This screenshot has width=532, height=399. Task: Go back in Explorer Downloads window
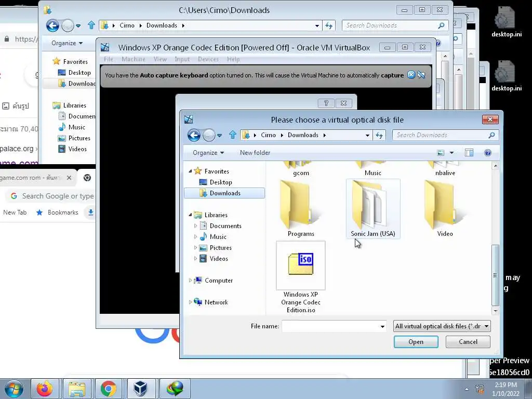tap(52, 25)
